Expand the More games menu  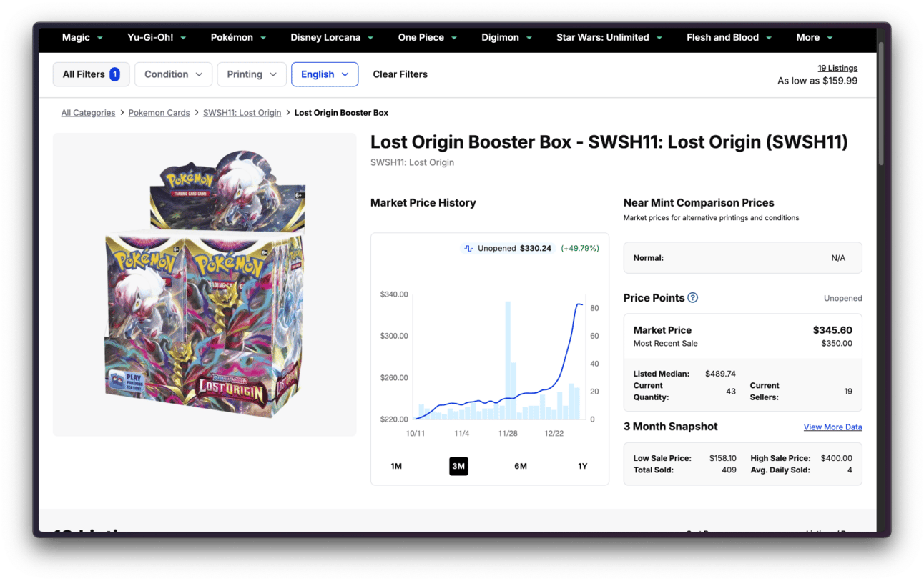click(x=815, y=38)
